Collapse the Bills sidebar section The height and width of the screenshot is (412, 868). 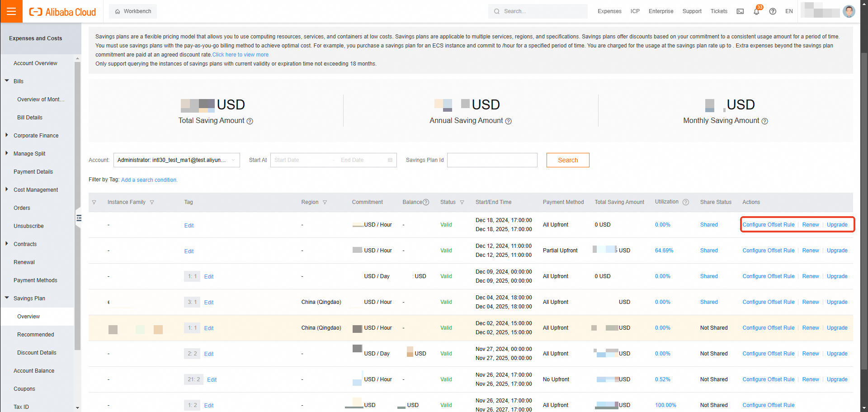pyautogui.click(x=7, y=81)
